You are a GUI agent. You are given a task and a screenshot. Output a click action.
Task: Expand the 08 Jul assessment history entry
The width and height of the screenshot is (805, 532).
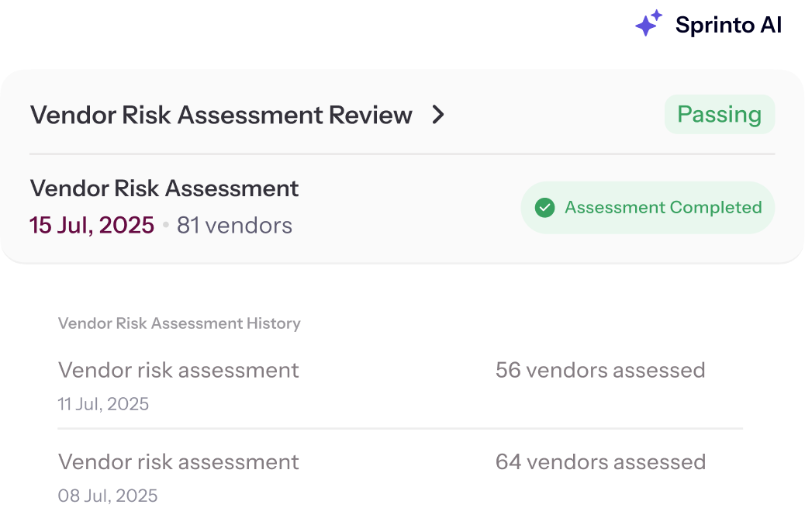coord(178,461)
